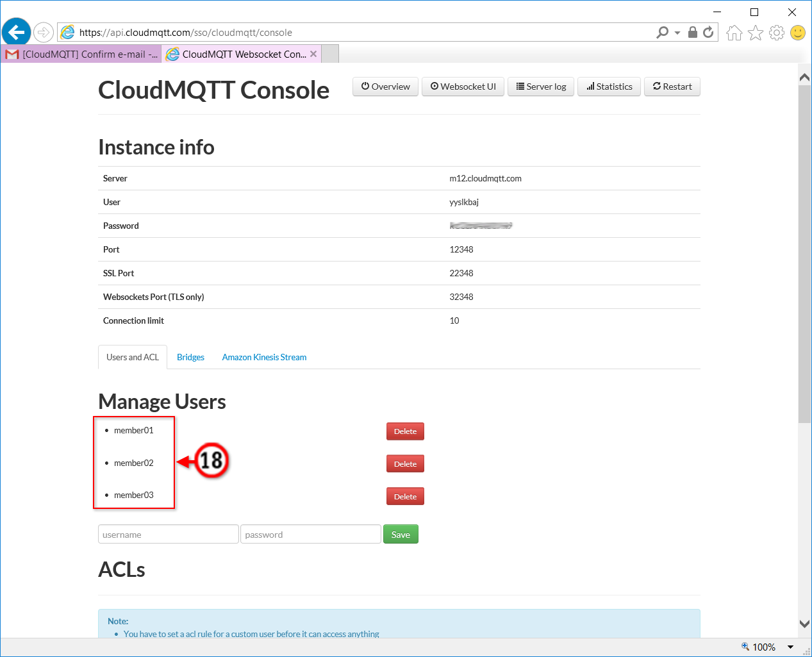Screen dimensions: 812x657
Task: Open the Statistics page
Action: [609, 87]
